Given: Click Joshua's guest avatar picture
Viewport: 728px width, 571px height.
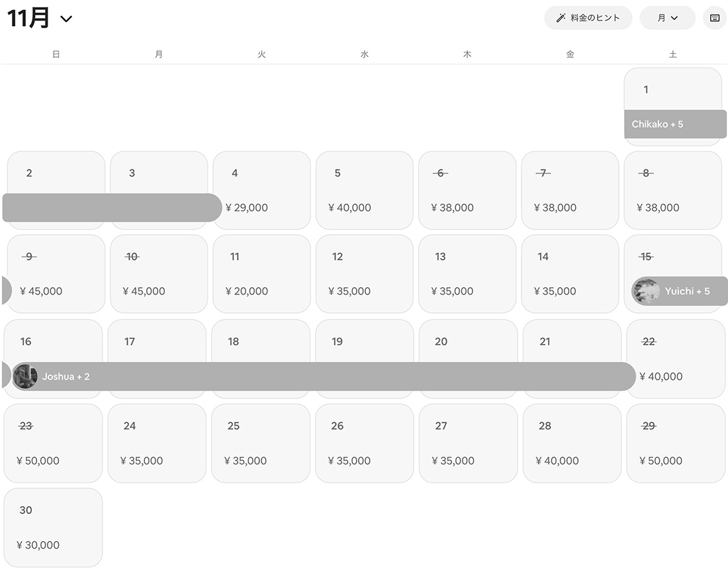Looking at the screenshot, I should tap(25, 376).
